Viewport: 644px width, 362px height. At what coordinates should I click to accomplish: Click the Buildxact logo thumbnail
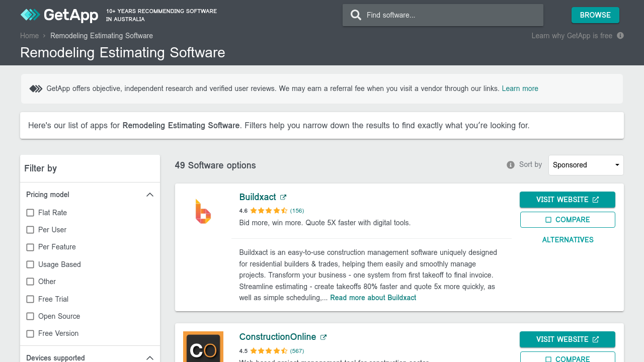(x=203, y=211)
